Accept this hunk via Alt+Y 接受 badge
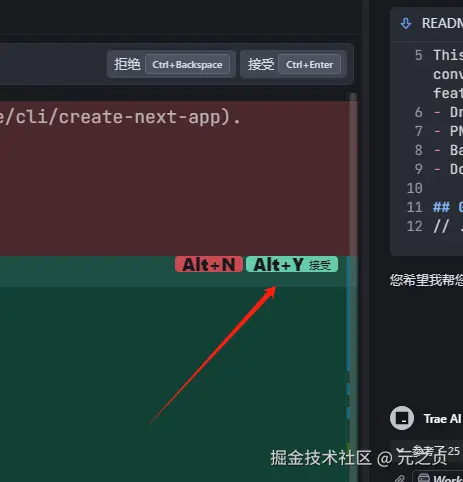This screenshot has width=463, height=482. 292,265
